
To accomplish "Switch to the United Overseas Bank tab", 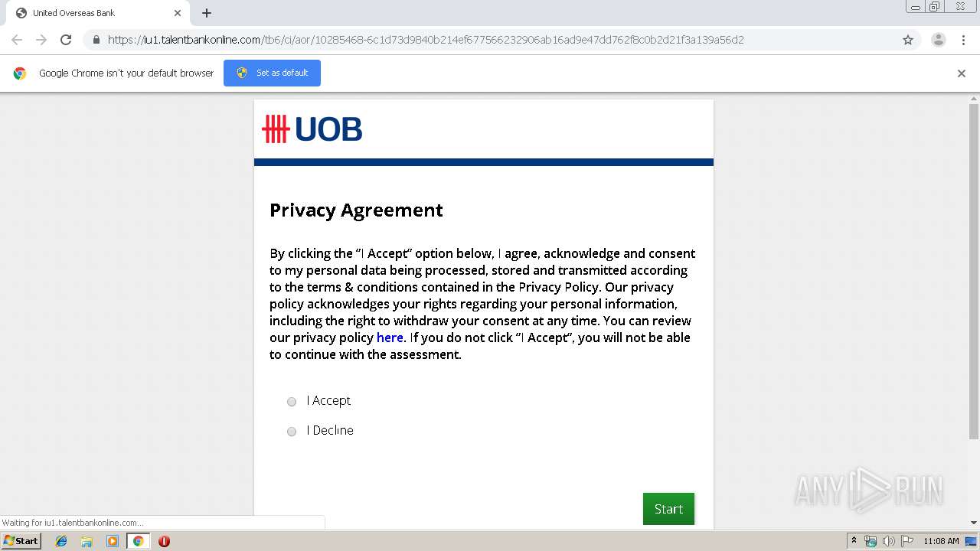I will (x=92, y=13).
